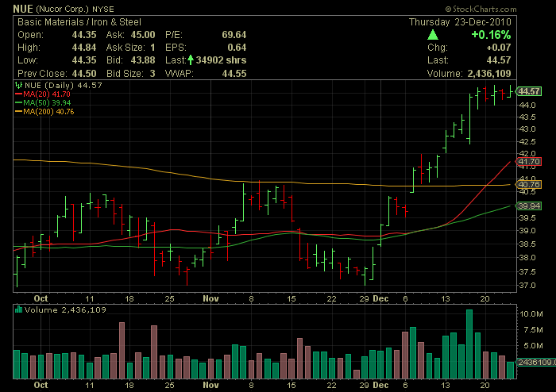Click the NUE ticker symbol title

pyautogui.click(x=23, y=8)
